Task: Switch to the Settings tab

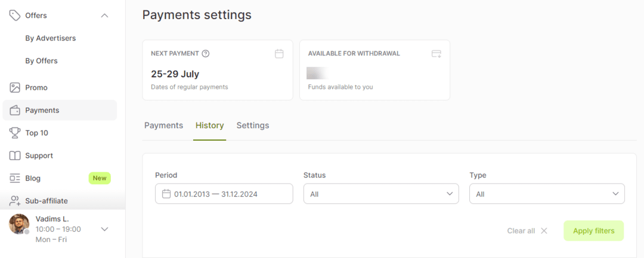Action: point(253,126)
